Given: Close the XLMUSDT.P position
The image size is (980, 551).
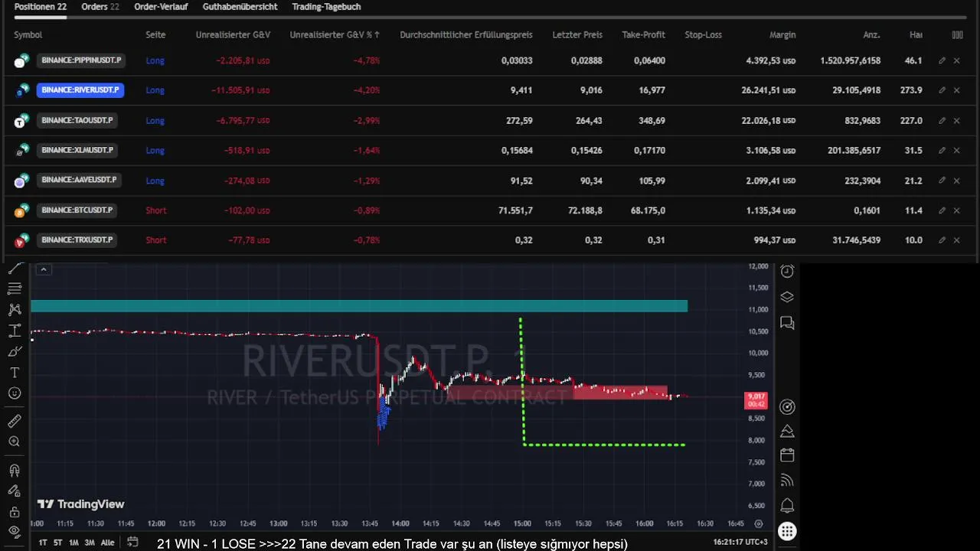Looking at the screenshot, I should (956, 151).
